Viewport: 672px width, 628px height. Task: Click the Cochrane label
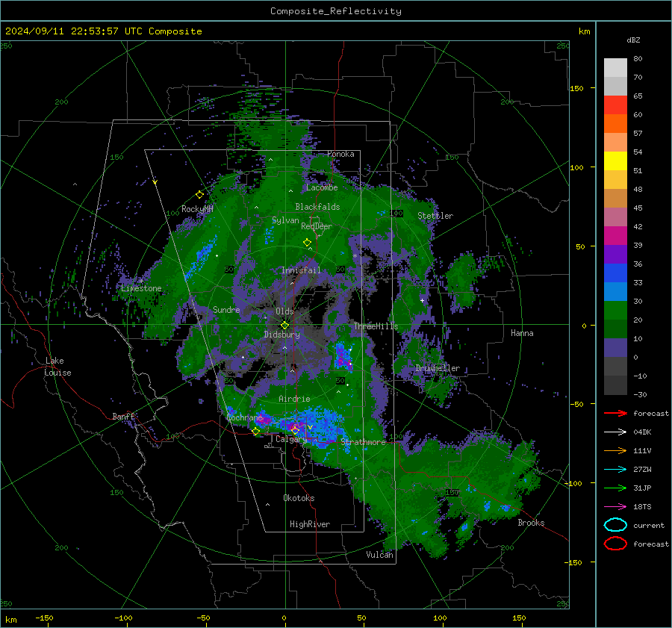(x=244, y=417)
